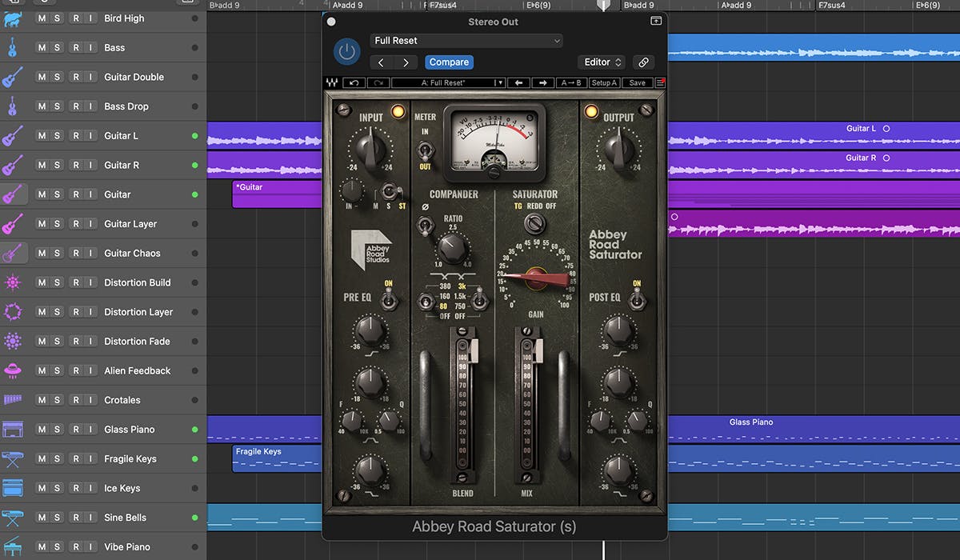The height and width of the screenshot is (560, 960).
Task: Open plugin preset options via hamburger icon
Action: point(659,82)
